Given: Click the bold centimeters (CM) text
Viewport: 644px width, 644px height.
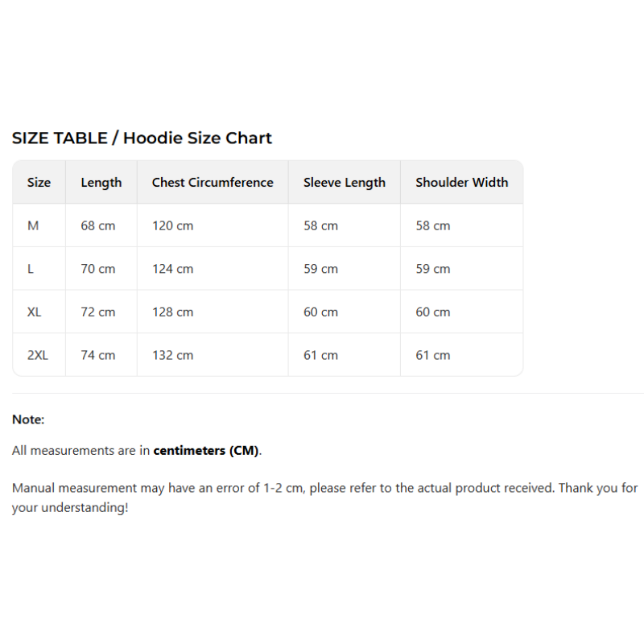Looking at the screenshot, I should pyautogui.click(x=206, y=451).
